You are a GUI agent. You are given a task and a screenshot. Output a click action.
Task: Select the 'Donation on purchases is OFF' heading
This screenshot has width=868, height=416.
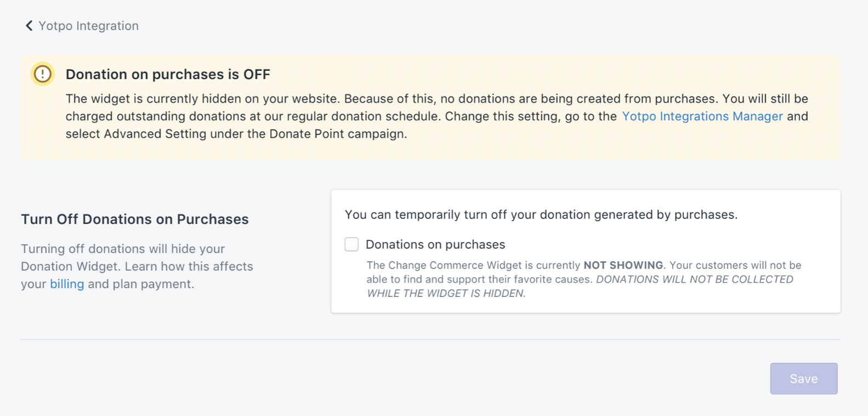click(168, 74)
